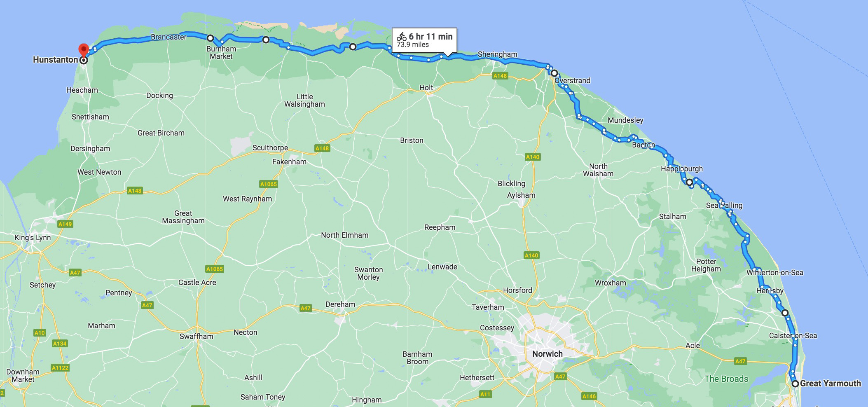
Task: Click the A140 road shield near Blickling
Action: [x=532, y=157]
